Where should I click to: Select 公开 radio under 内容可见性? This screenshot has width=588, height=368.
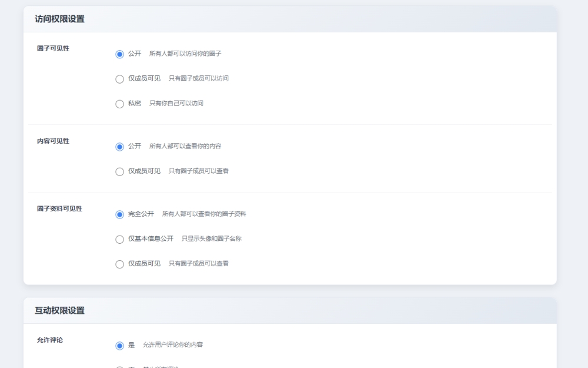coord(120,147)
